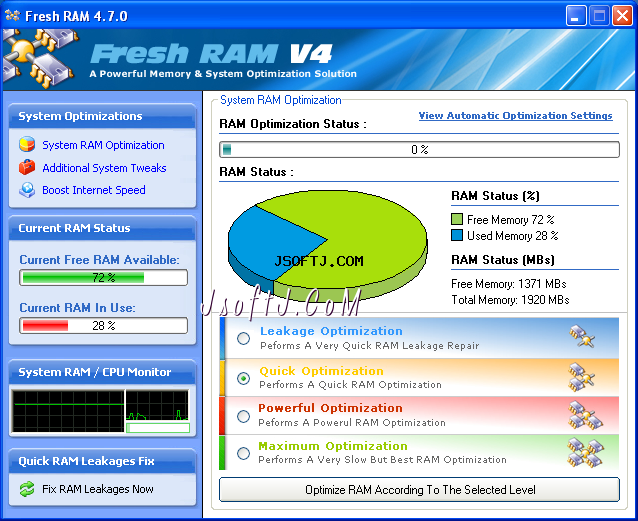Click the Powerful Optimization title text
The width and height of the screenshot is (638, 521).
click(330, 408)
